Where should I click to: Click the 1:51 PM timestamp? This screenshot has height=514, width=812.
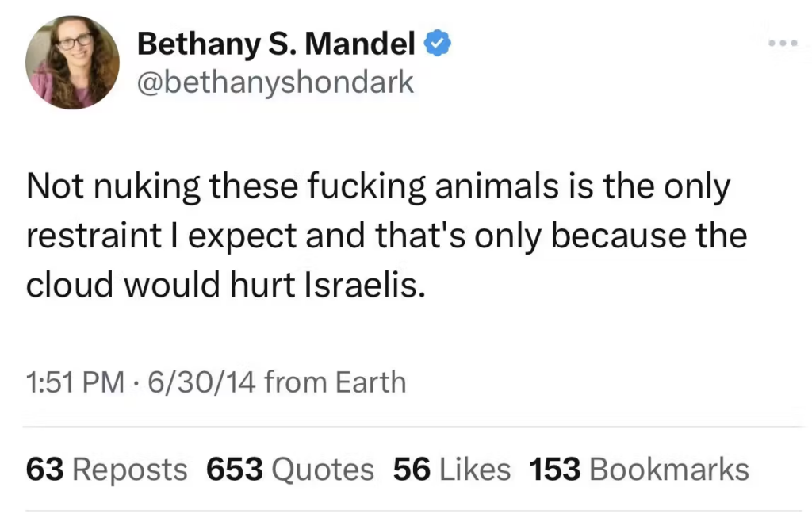click(75, 382)
